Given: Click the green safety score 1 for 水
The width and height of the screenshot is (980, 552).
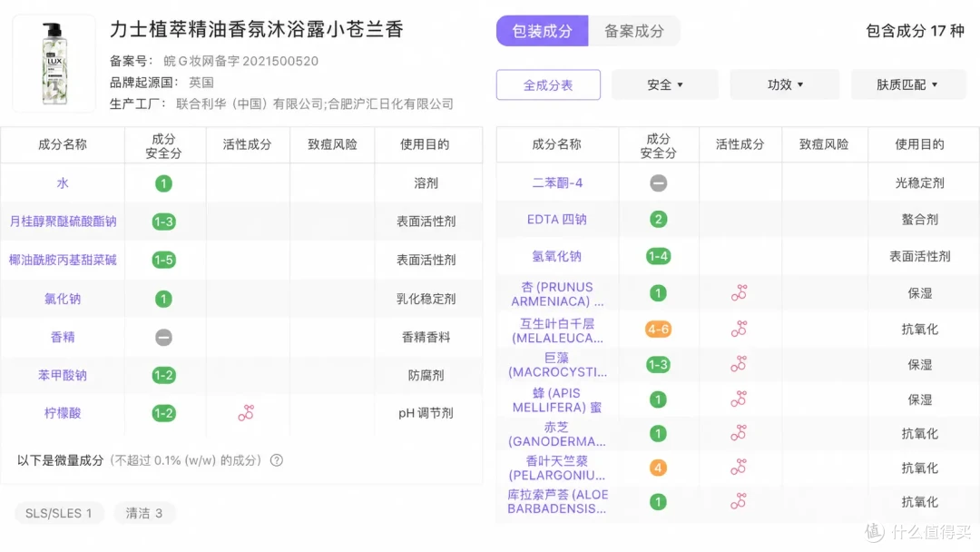Looking at the screenshot, I should click(163, 183).
